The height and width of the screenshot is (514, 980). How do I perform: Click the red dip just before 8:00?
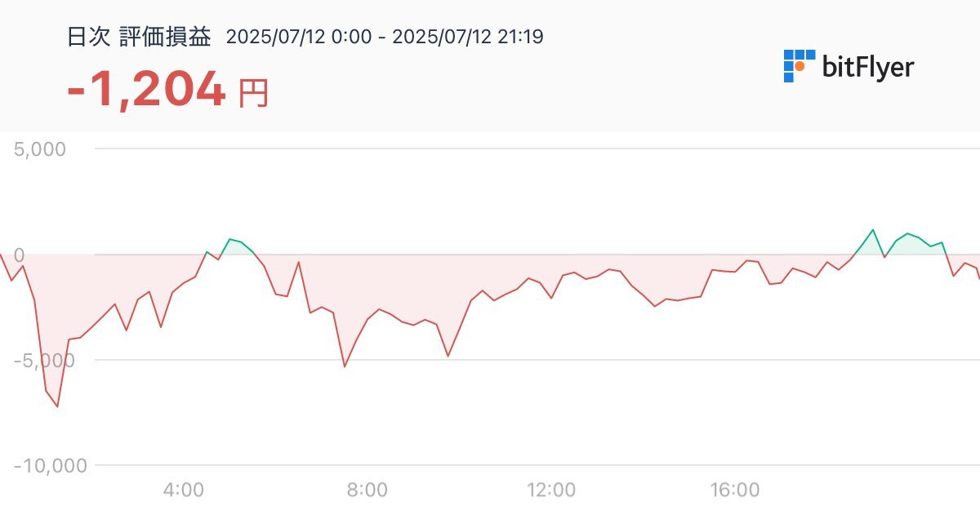tap(345, 366)
